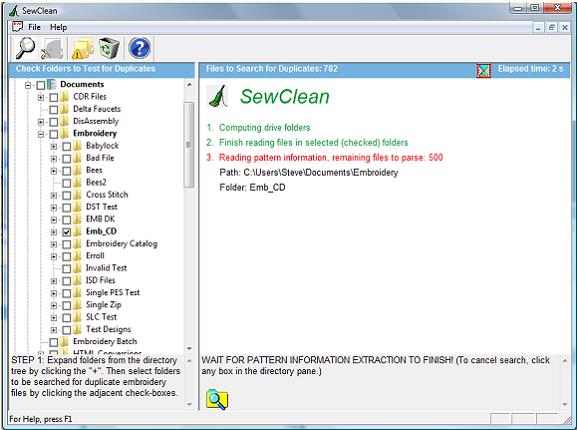Click the folder search icon in bottom pane
Image resolution: width=577 pixels, height=430 pixels.
217,399
